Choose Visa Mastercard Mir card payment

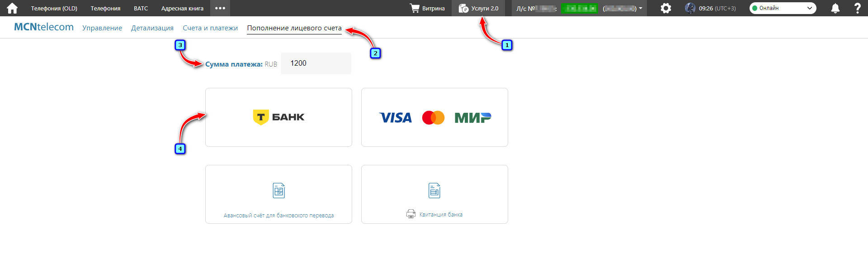[x=434, y=117]
